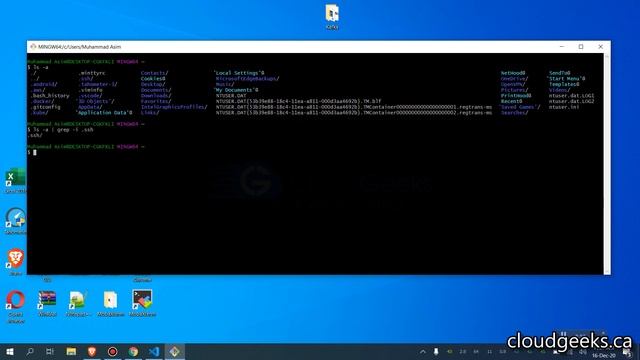Click the 'Local Settings' entry in listing
The width and height of the screenshot is (640, 360).
(239, 73)
